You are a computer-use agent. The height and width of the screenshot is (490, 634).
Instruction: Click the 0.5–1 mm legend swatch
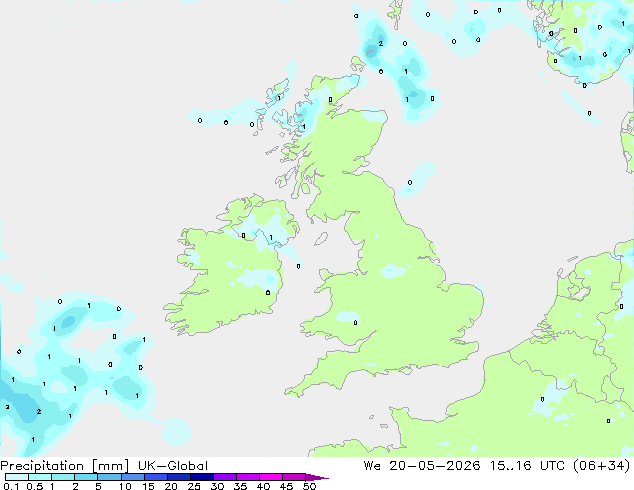pyautogui.click(x=40, y=477)
